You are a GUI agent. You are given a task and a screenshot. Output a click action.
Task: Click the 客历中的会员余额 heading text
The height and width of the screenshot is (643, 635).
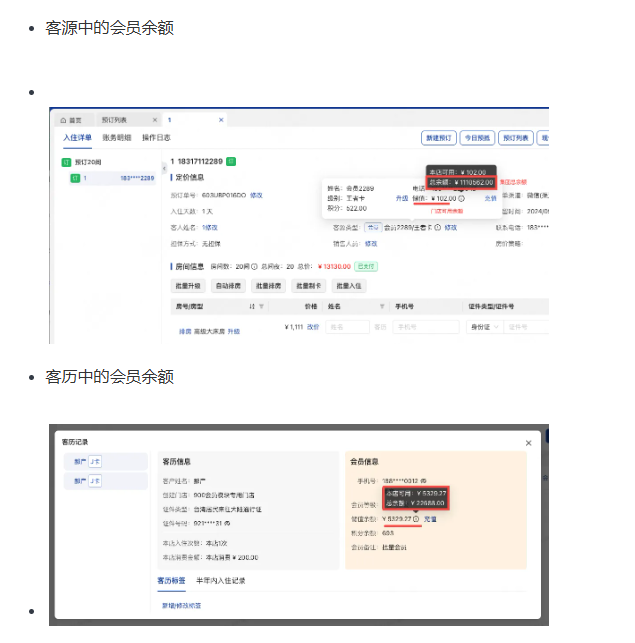(x=110, y=377)
